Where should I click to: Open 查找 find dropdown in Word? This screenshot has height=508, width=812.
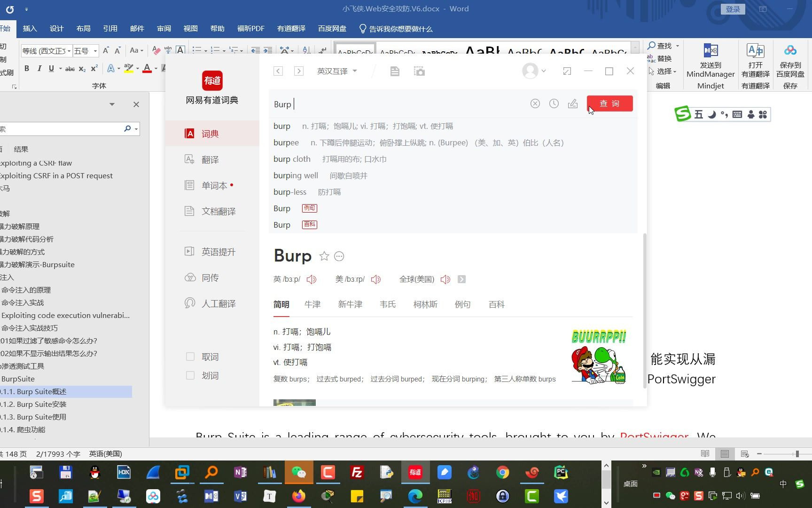tap(677, 46)
